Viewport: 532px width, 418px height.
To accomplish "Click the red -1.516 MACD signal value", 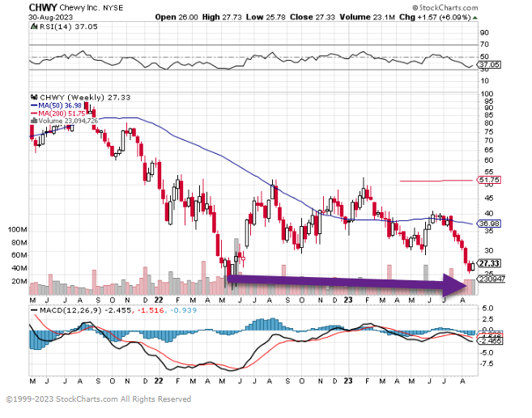I will (151, 310).
